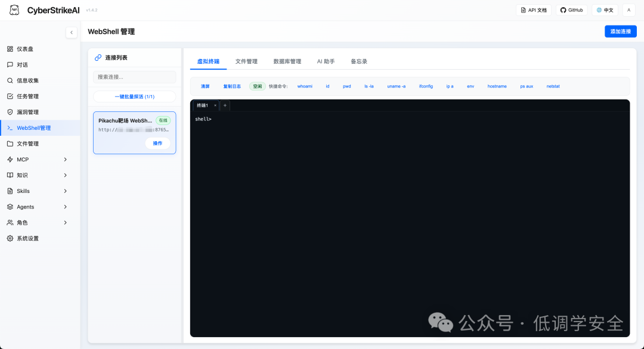Click the WebShell管理 terminal prompt icon
This screenshot has height=349, width=644.
[10, 128]
